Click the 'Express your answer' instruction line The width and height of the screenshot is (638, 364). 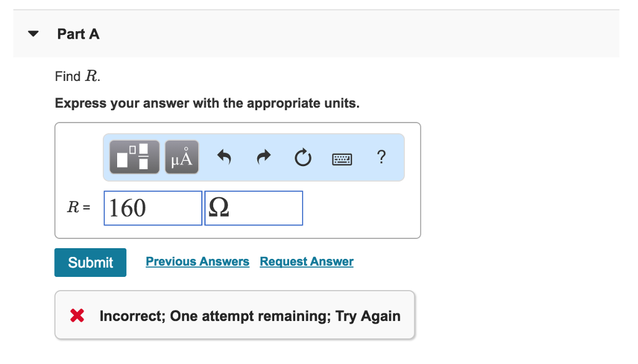pyautogui.click(x=207, y=103)
